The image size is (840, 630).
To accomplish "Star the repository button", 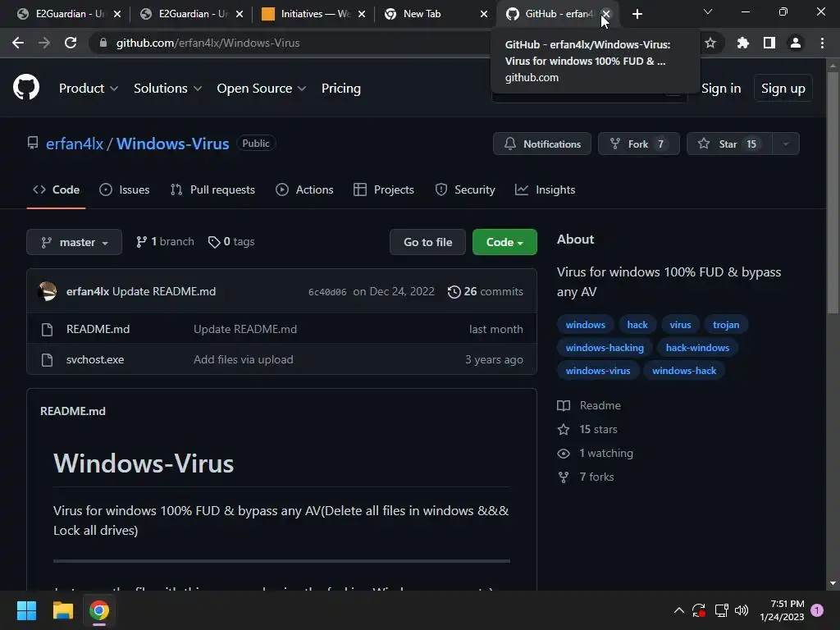I will (x=729, y=144).
